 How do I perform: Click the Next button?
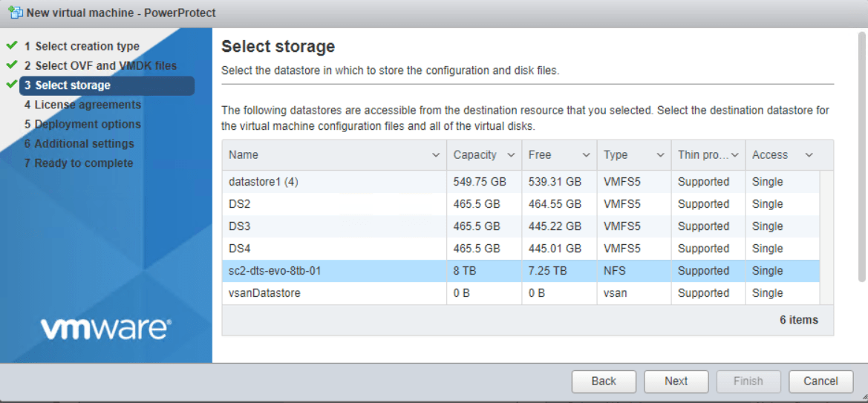pyautogui.click(x=676, y=381)
